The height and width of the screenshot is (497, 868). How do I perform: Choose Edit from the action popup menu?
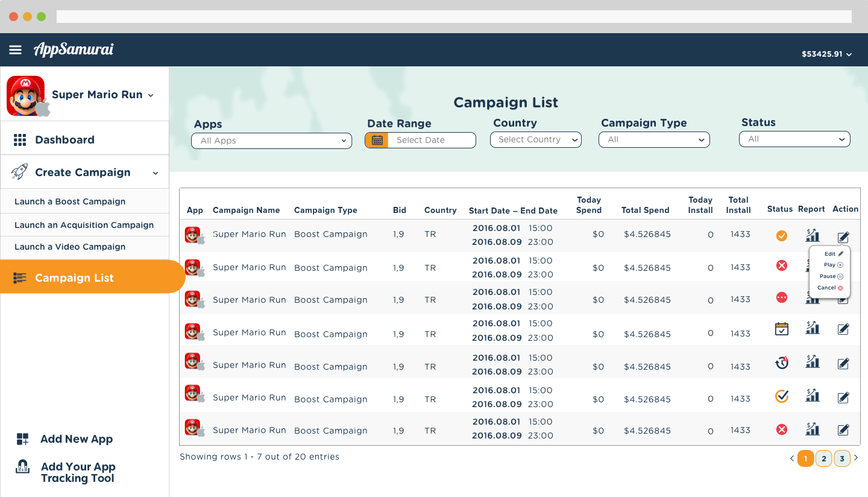pyautogui.click(x=834, y=254)
